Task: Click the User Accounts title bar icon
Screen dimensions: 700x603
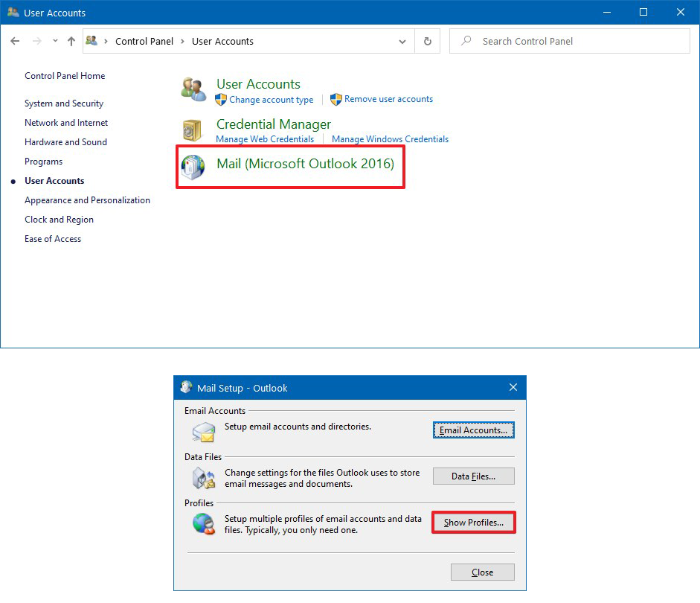Action: click(13, 12)
